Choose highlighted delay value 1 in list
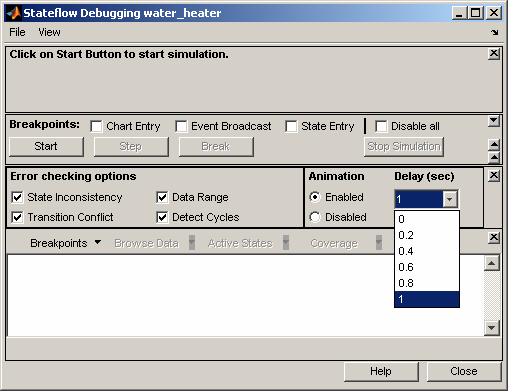508x391 pixels. pos(427,299)
